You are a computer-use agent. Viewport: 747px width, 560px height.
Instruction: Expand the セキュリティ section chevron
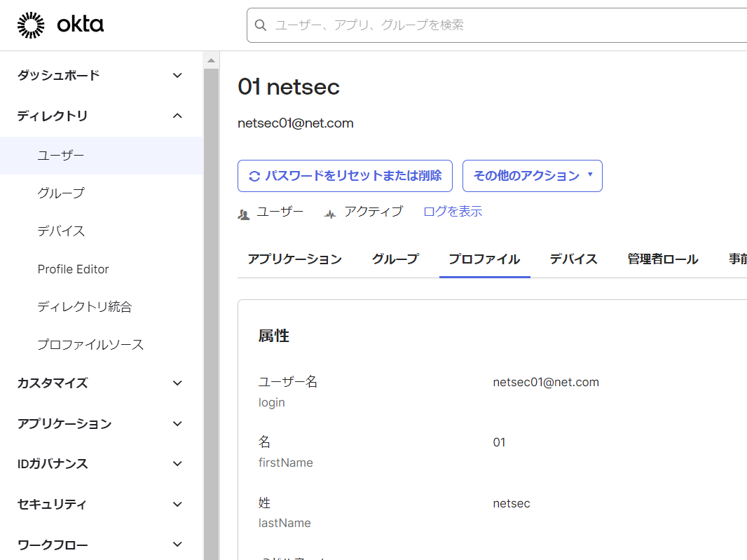click(x=177, y=504)
